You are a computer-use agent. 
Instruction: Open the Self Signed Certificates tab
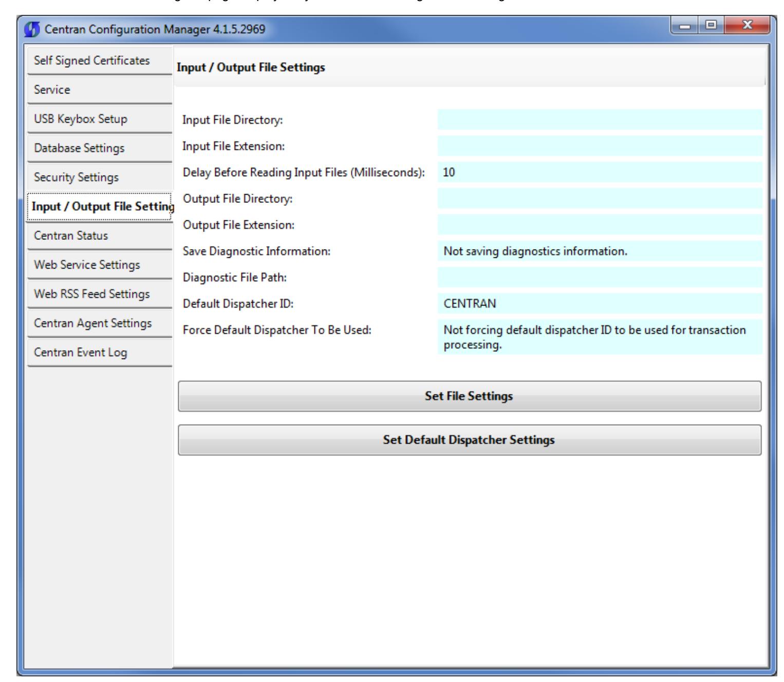(x=100, y=61)
